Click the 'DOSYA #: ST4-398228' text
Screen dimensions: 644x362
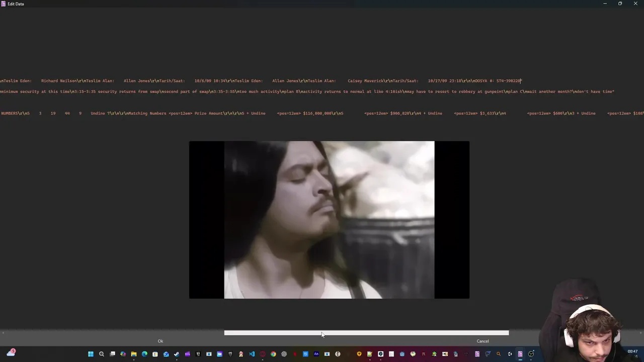(x=497, y=80)
